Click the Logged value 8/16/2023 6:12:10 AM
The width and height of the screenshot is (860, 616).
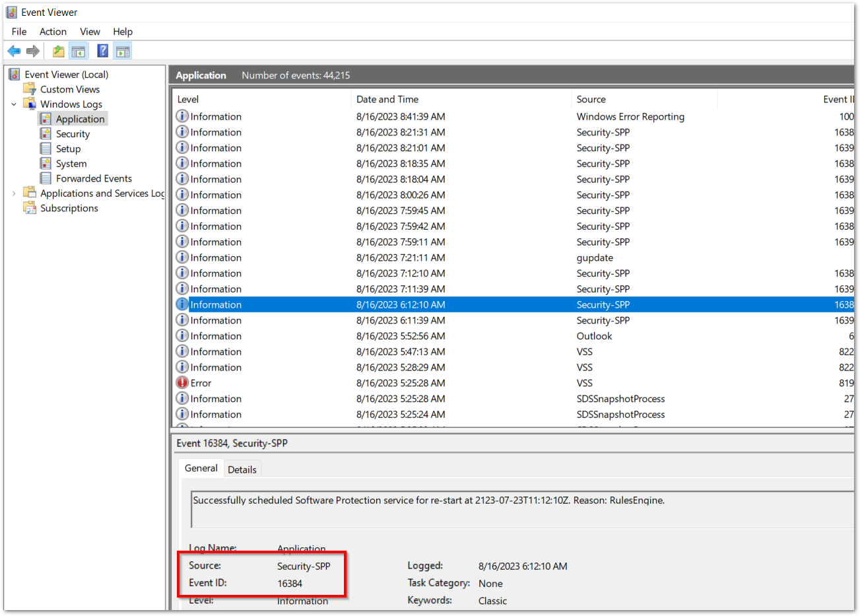coord(523,566)
